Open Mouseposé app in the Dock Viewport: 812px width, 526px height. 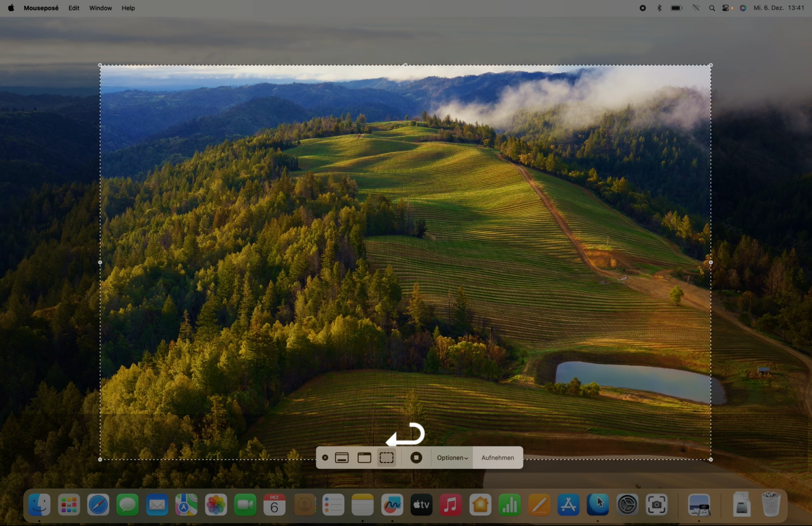[598, 505]
